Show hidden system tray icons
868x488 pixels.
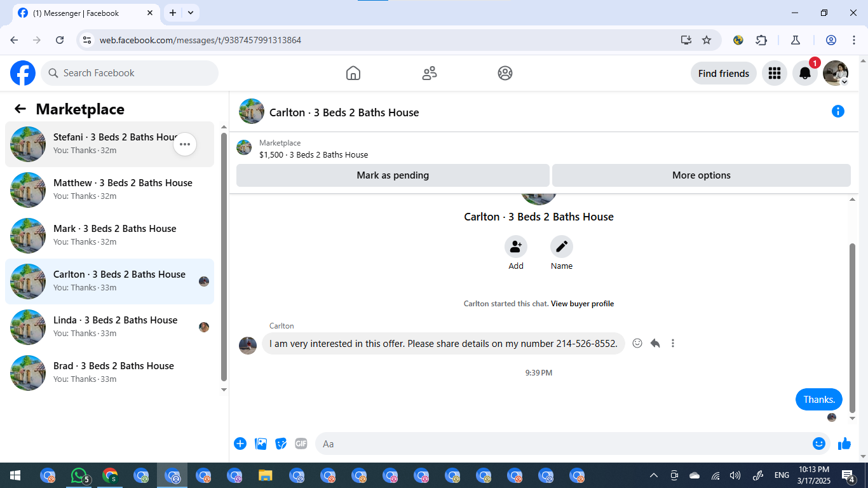653,475
